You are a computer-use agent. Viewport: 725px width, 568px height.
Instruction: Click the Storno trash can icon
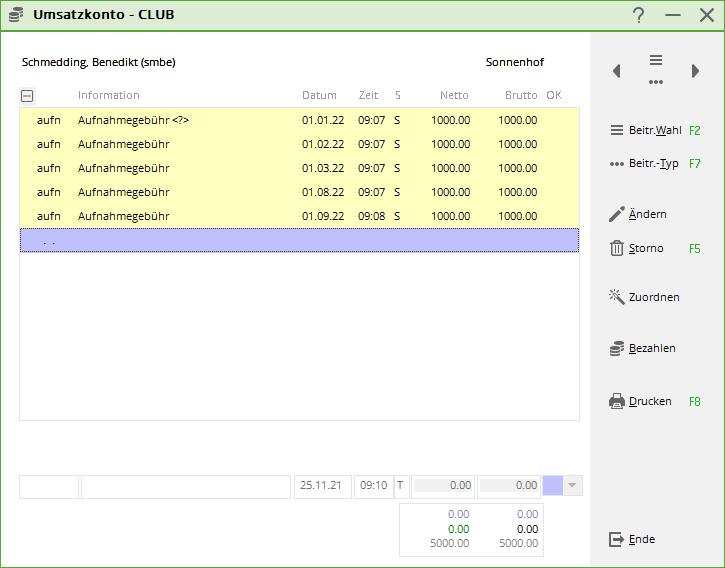point(616,248)
